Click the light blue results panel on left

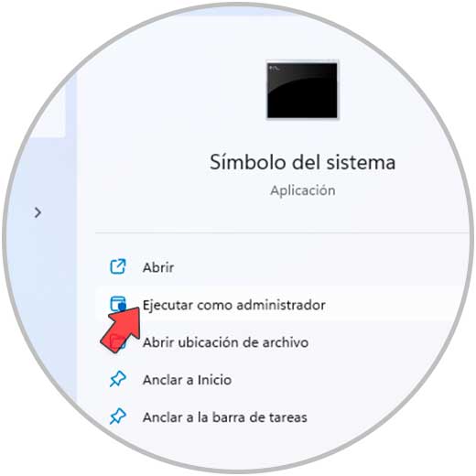click(x=39, y=275)
